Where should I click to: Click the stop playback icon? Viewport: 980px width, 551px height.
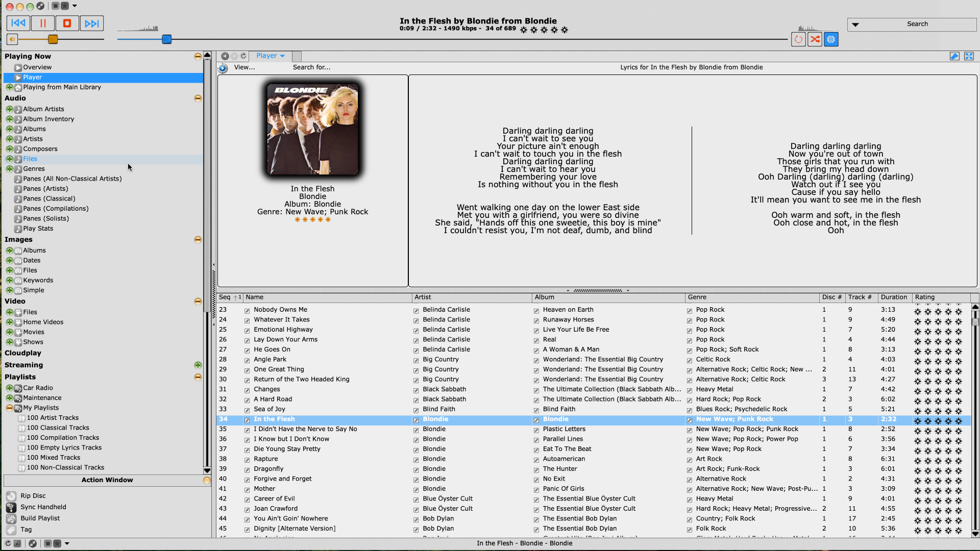point(67,23)
